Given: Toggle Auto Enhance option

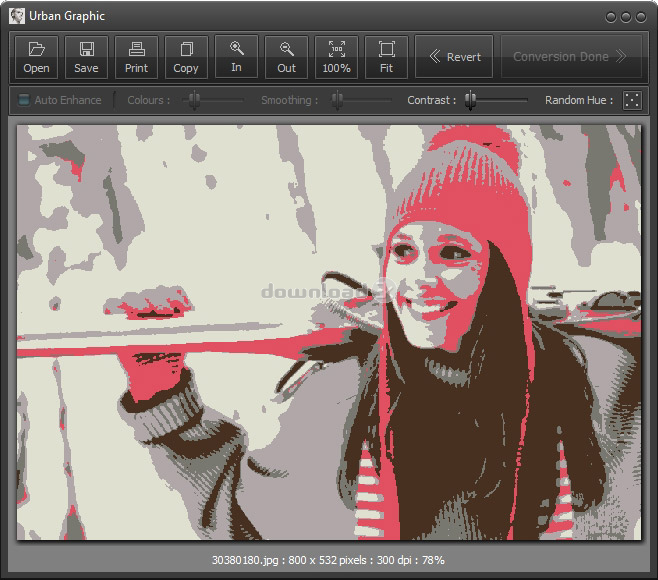Looking at the screenshot, I should (25, 100).
